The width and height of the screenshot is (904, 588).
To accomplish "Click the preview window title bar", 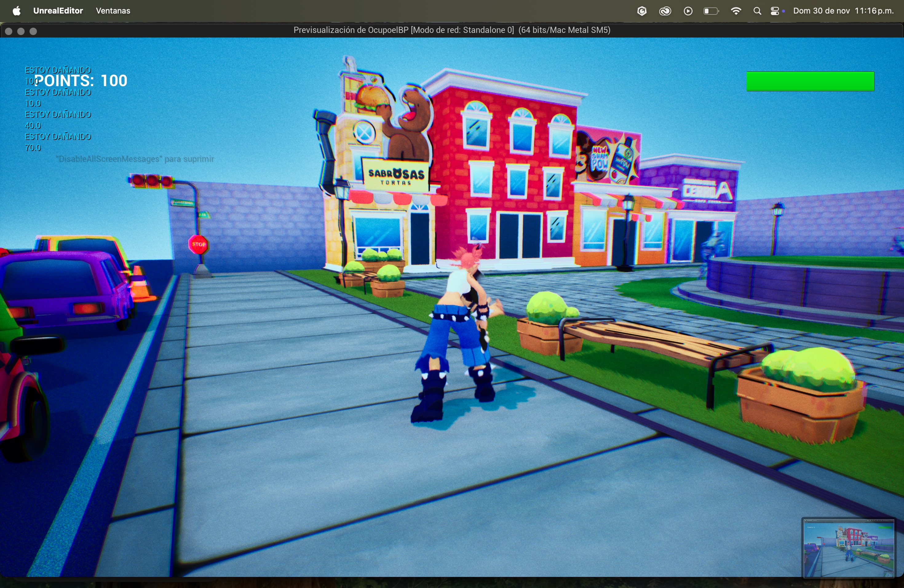I will [452, 30].
